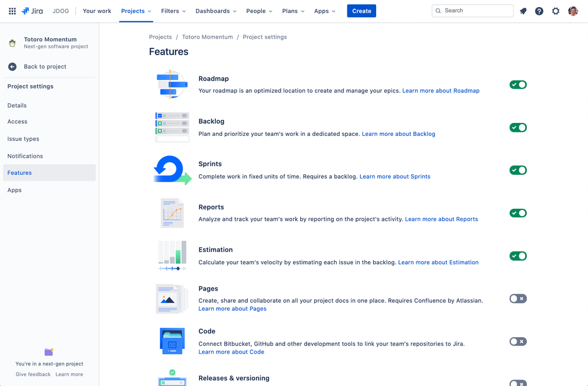Click the Sprints feature illustration
The height and width of the screenshot is (386, 588).
point(172,170)
